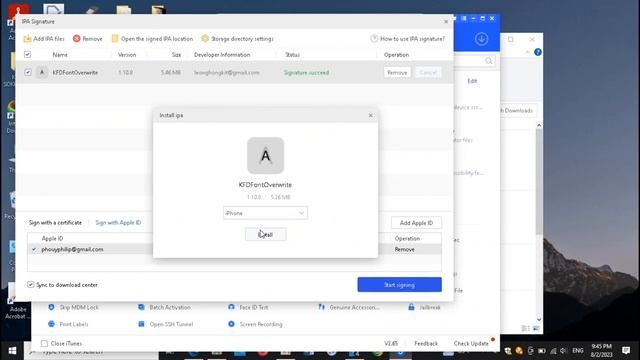Click the download circle icon in 3uTools header
Viewport: 640px width, 360px height.
pos(482,39)
